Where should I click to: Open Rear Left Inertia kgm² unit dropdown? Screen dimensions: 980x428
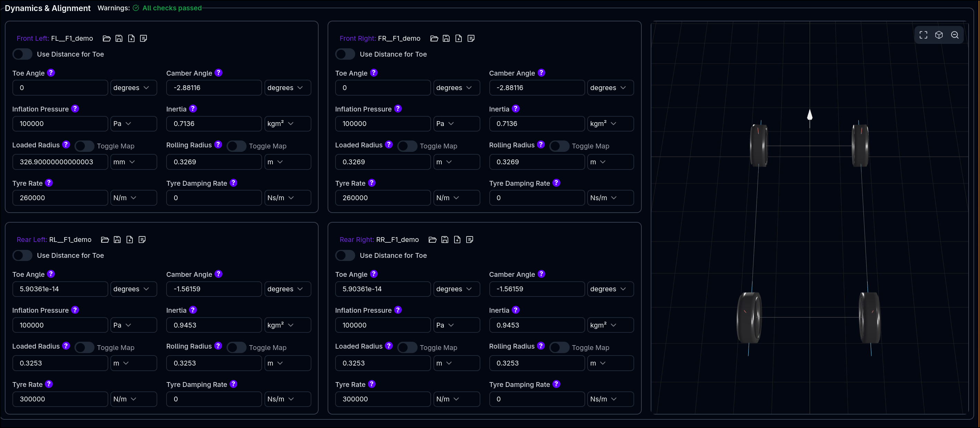[288, 325]
